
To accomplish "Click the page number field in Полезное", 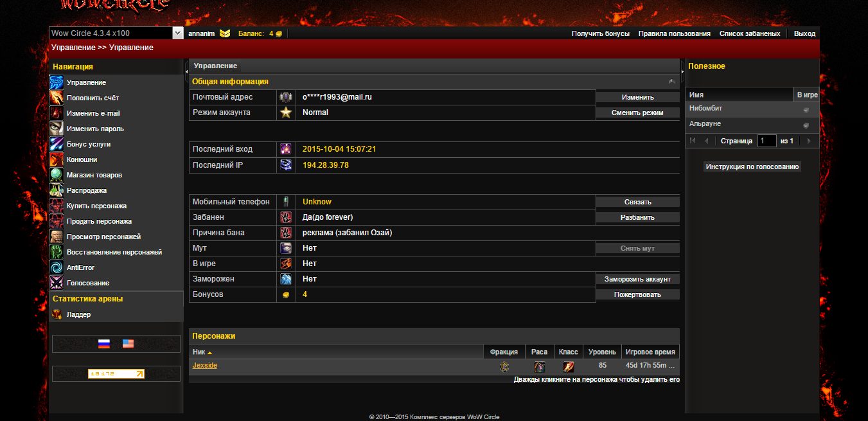I will 766,141.
